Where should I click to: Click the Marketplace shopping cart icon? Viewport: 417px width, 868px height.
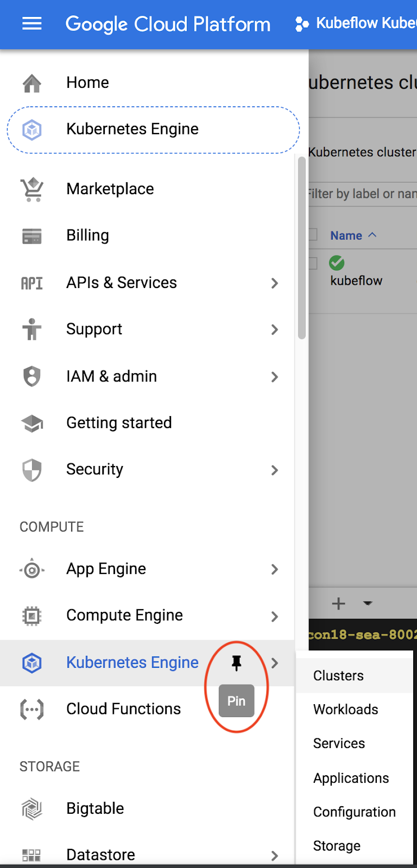(32, 189)
